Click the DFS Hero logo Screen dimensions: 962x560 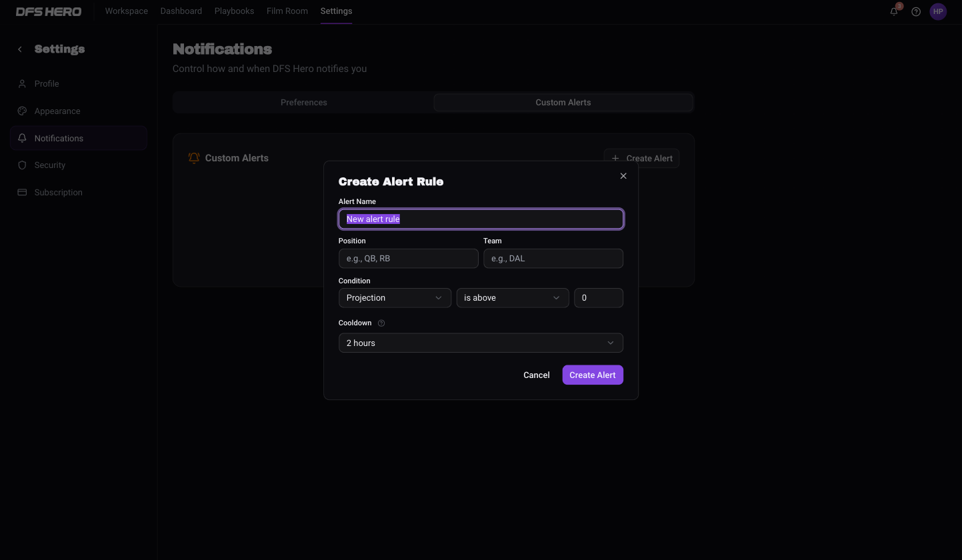[x=49, y=11]
